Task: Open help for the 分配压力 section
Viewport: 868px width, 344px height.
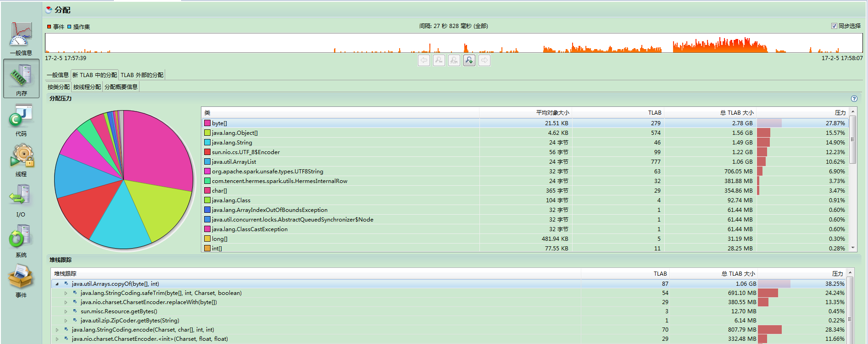Action: [854, 99]
